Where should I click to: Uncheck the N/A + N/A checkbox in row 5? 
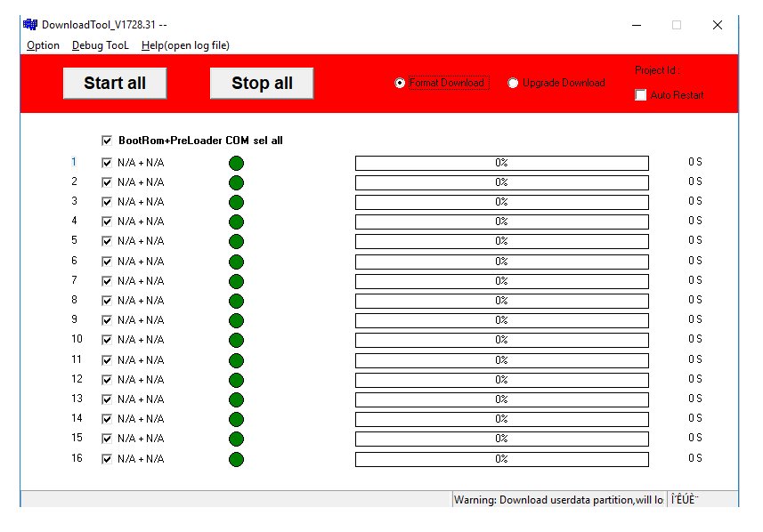tap(107, 241)
